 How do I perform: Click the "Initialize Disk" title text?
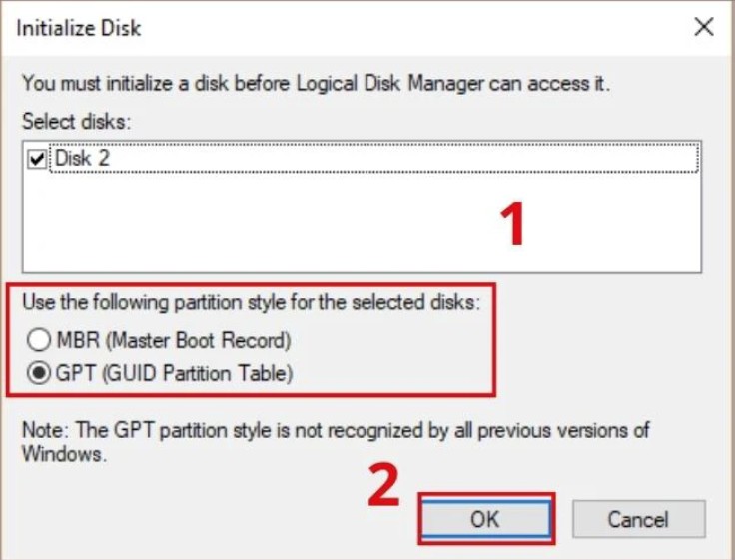click(79, 28)
